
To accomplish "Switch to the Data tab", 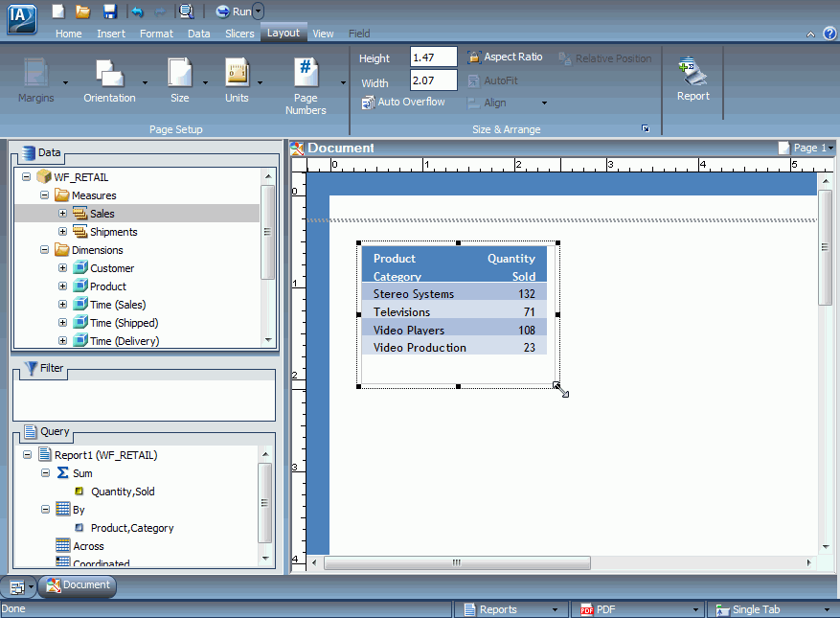I will [199, 34].
